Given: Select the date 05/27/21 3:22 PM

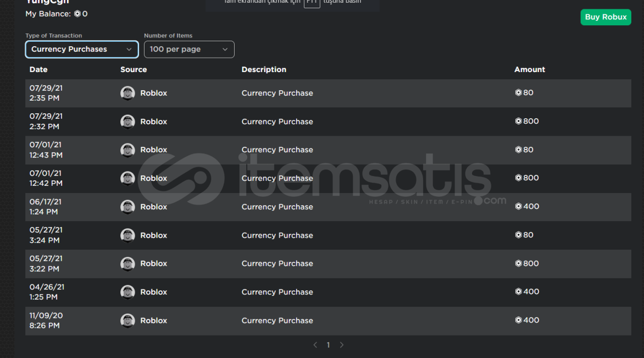Looking at the screenshot, I should point(46,264).
